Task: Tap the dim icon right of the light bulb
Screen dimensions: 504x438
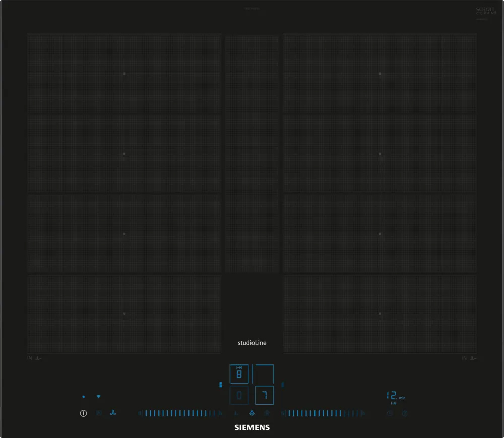Action: pos(267,413)
